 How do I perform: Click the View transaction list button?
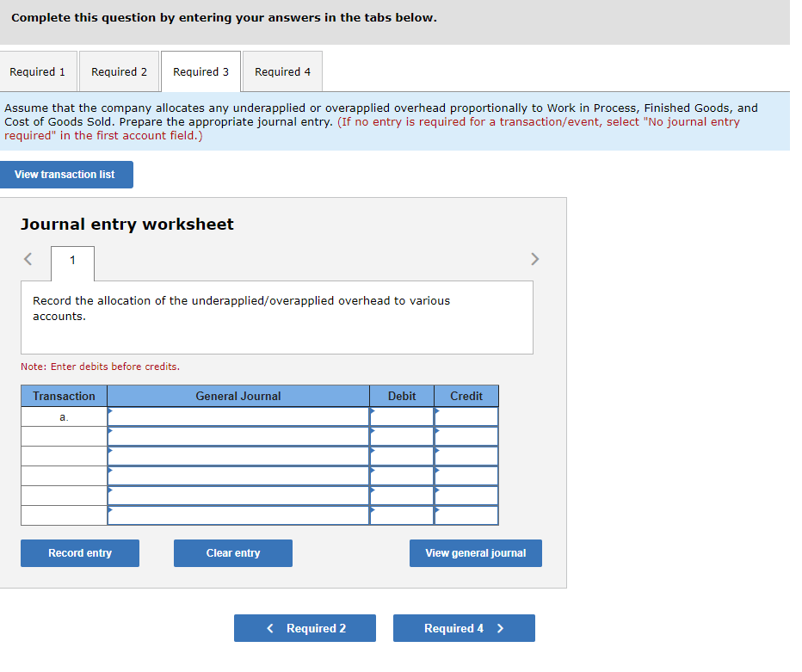66,175
